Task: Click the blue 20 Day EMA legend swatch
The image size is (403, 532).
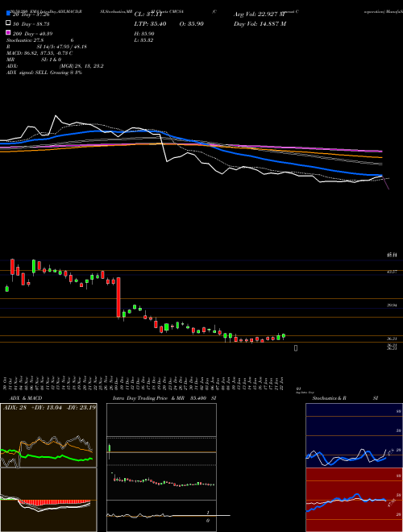Action: (x=9, y=14)
